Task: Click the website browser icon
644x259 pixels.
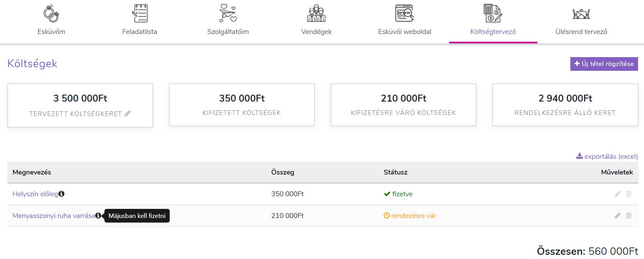Action: (x=405, y=13)
